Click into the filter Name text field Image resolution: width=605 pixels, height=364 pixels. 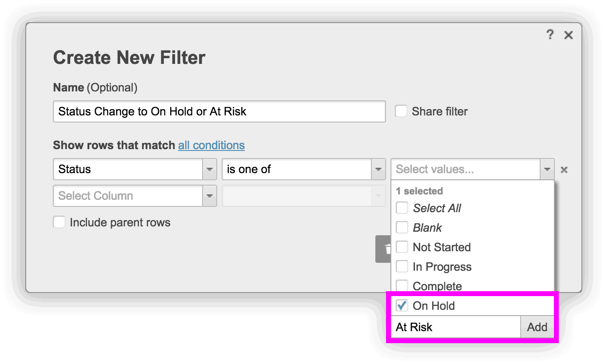tap(219, 111)
